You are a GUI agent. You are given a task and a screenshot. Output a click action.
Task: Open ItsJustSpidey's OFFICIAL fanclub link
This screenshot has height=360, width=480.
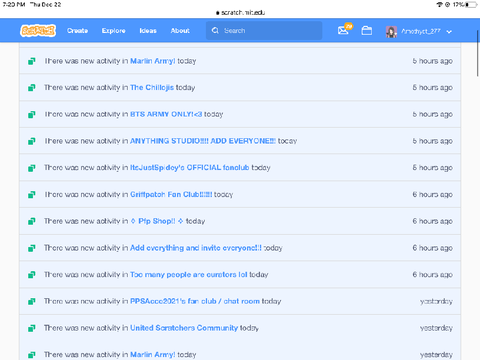tap(190, 168)
